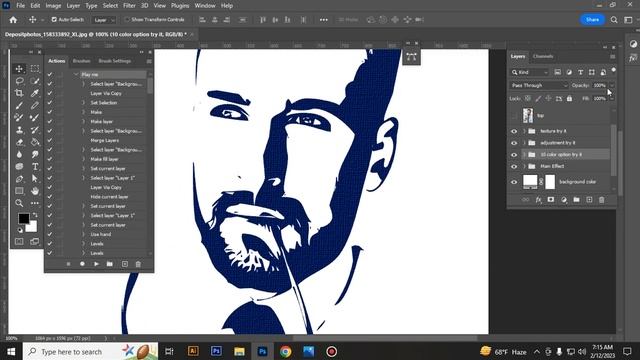Delete layer with Layers trash icon
This screenshot has height=360, width=640.
(601, 200)
